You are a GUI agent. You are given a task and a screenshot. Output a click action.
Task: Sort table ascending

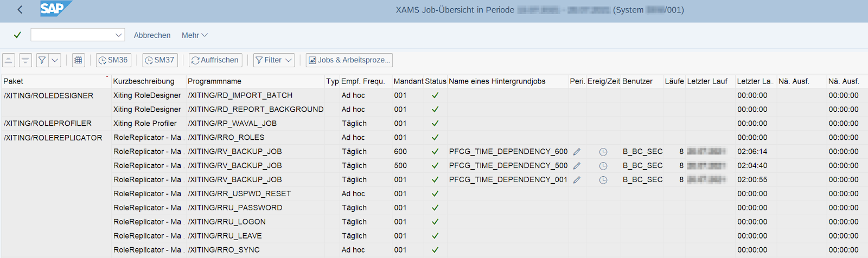tap(9, 60)
